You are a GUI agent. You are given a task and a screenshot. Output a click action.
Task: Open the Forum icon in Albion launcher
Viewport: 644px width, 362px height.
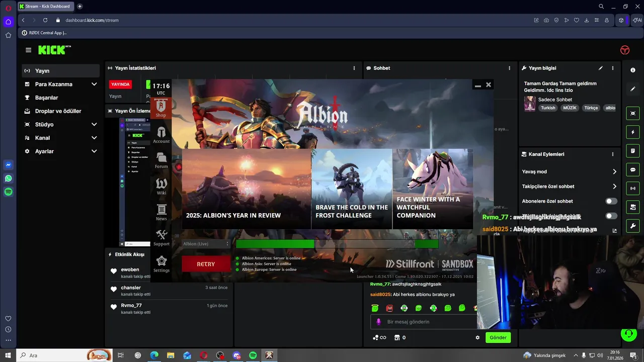tap(161, 160)
